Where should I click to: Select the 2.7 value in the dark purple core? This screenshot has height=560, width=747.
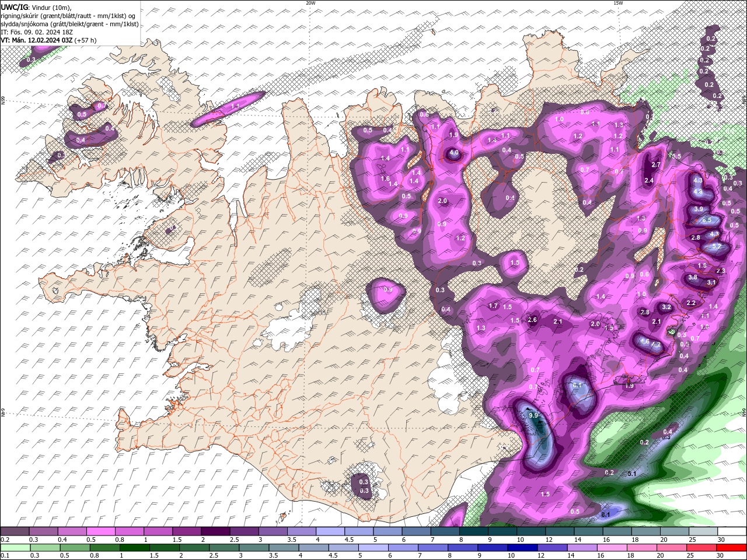[x=656, y=165]
